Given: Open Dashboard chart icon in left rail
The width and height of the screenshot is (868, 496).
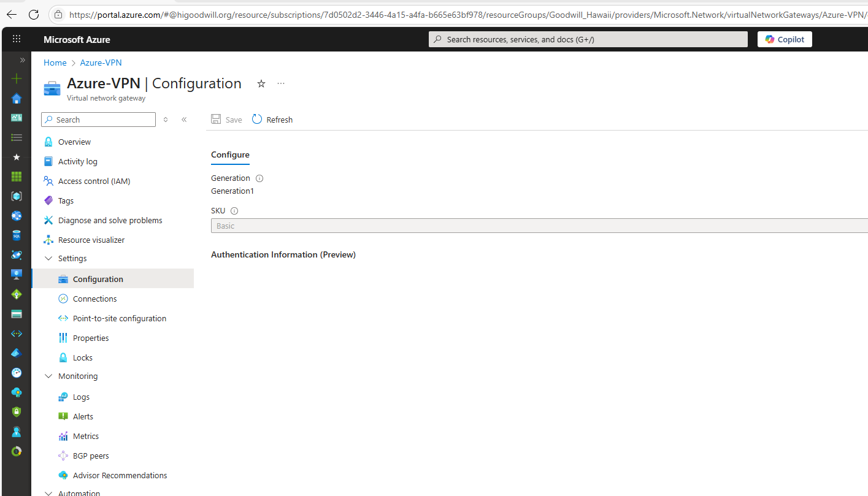Looking at the screenshot, I should [17, 118].
